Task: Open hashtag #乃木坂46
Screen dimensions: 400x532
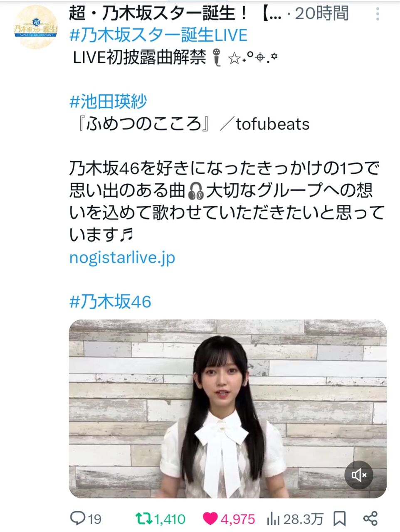Action: point(110,302)
